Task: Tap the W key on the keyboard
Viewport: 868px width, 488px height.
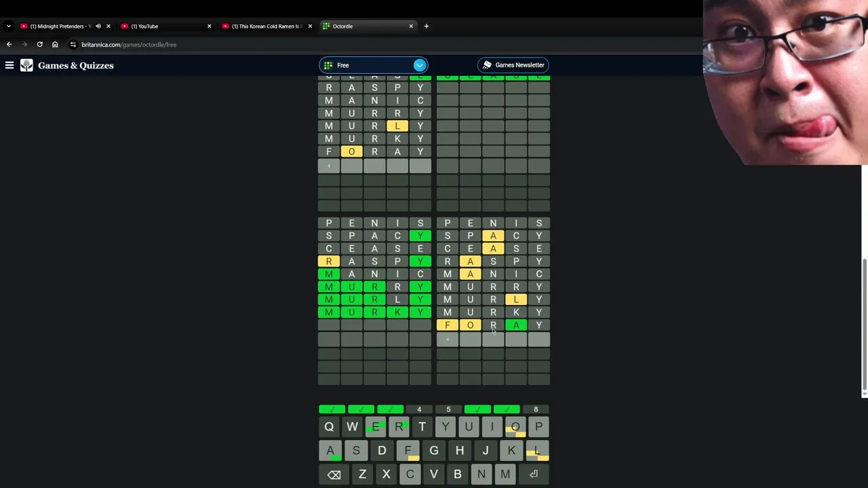Action: (352, 427)
